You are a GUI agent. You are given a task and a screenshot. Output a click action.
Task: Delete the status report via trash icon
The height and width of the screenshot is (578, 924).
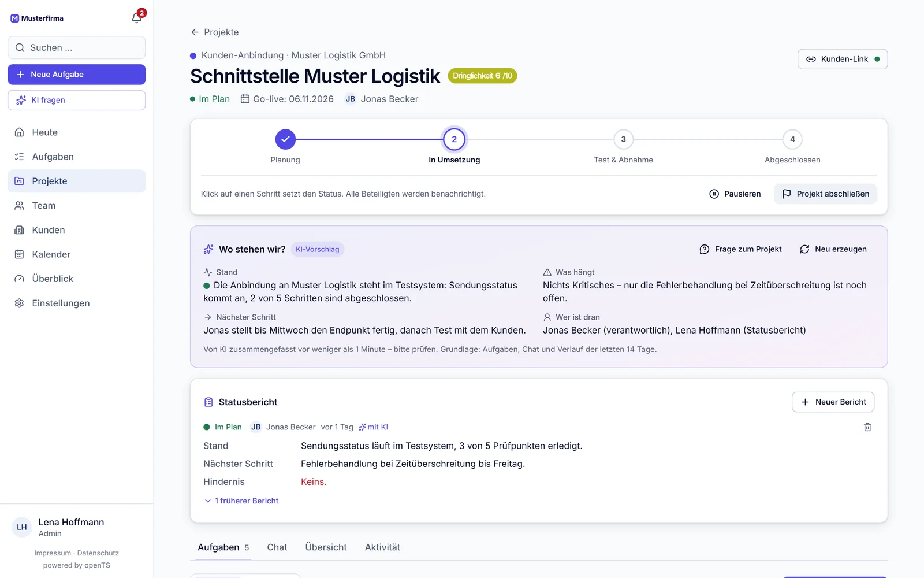pos(867,427)
